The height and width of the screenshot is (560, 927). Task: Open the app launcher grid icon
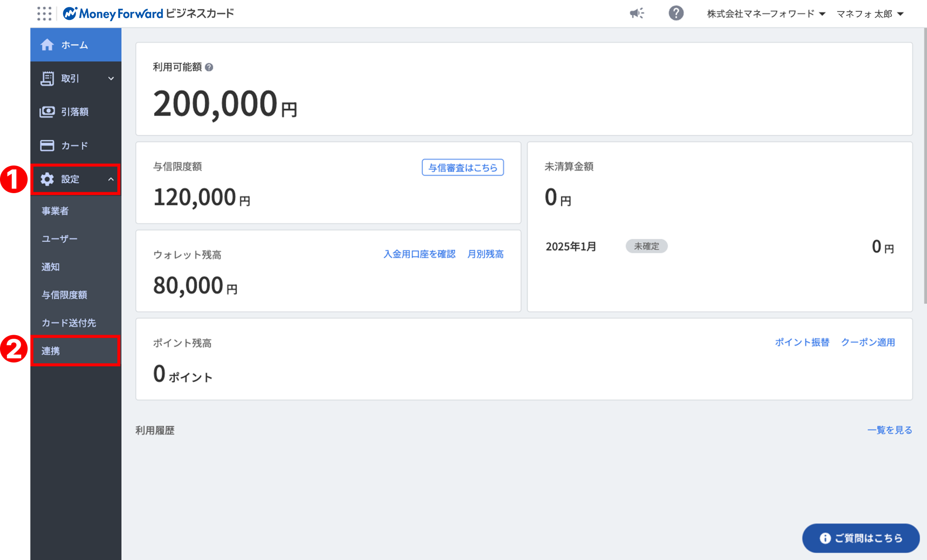tap(44, 14)
